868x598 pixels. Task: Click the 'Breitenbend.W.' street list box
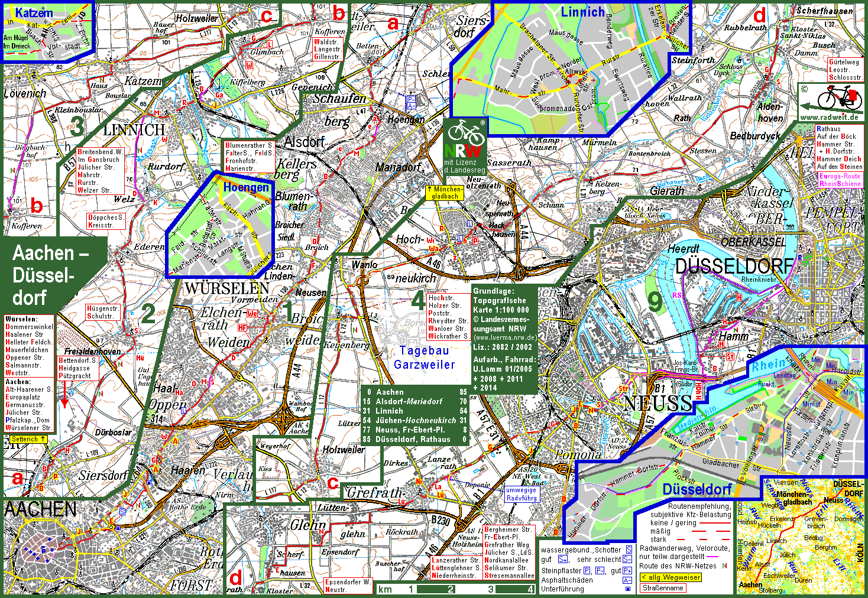[x=101, y=171]
